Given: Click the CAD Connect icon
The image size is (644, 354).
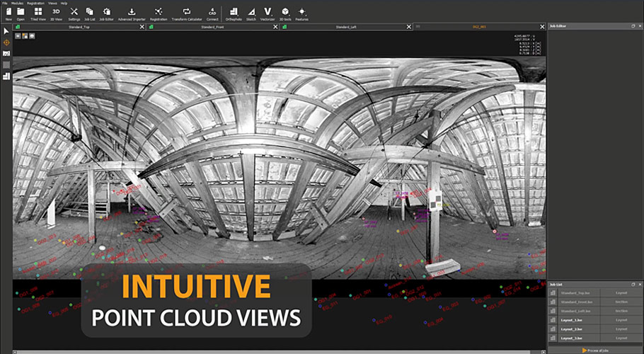Looking at the screenshot, I should pos(212,13).
